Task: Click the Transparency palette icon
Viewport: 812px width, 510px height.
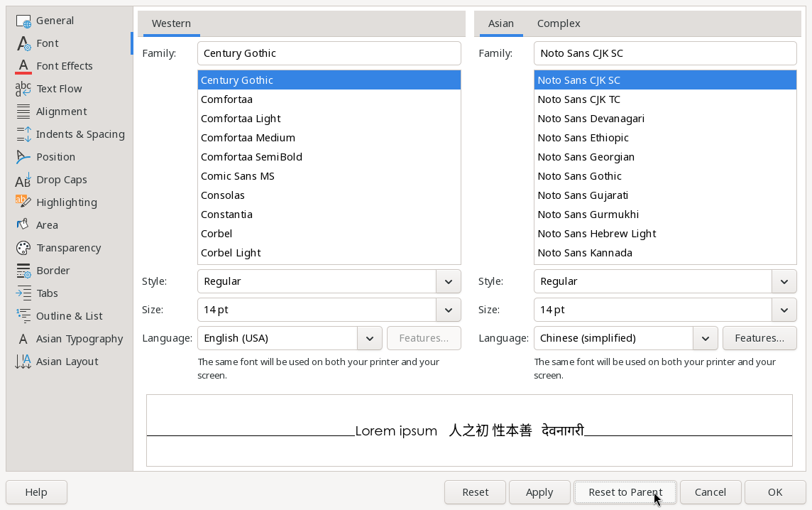Action: tap(23, 248)
